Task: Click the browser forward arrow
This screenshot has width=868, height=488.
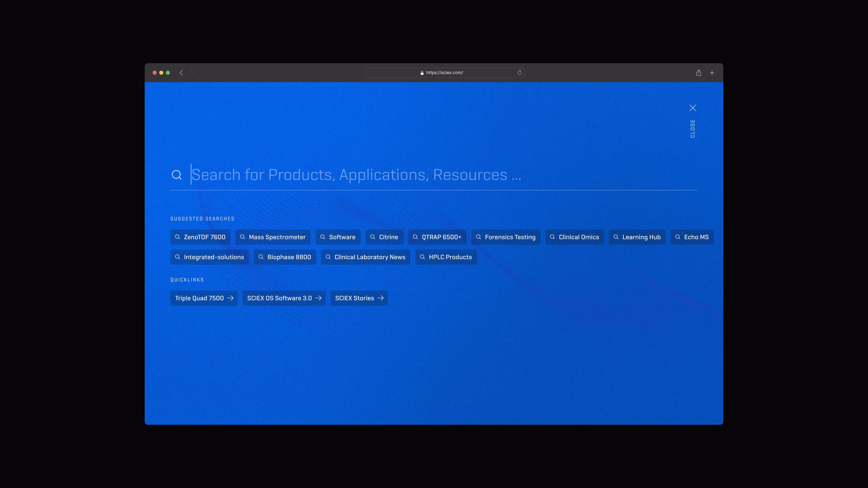Action: pos(191,73)
